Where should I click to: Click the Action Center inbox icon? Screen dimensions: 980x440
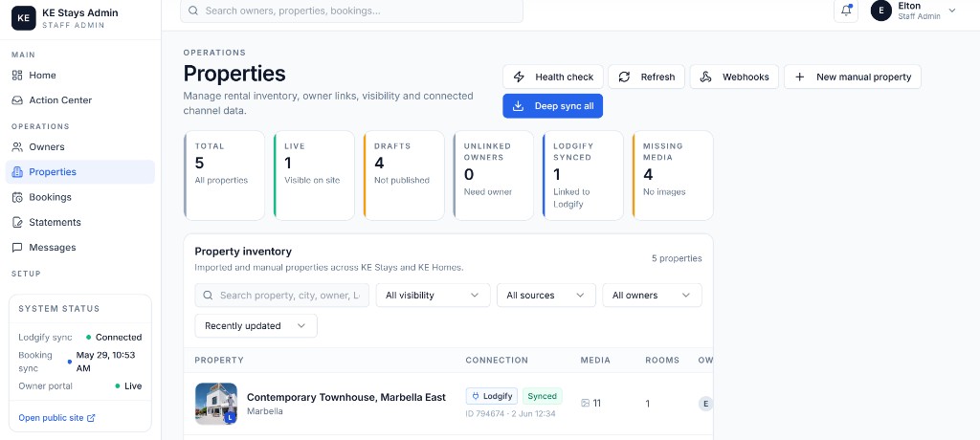pos(17,100)
